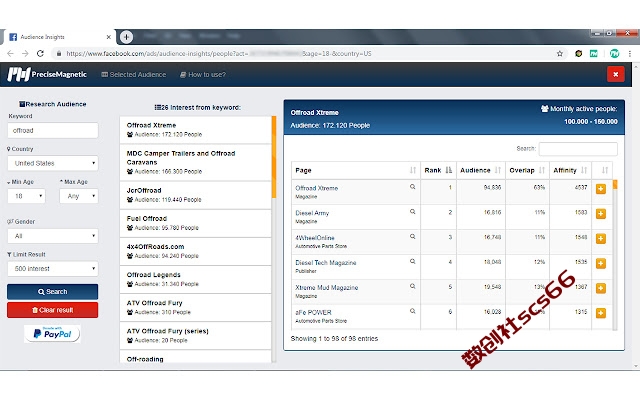This screenshot has height=400, width=640.
Task: Open 4WheelOnline page link
Action: [315, 238]
